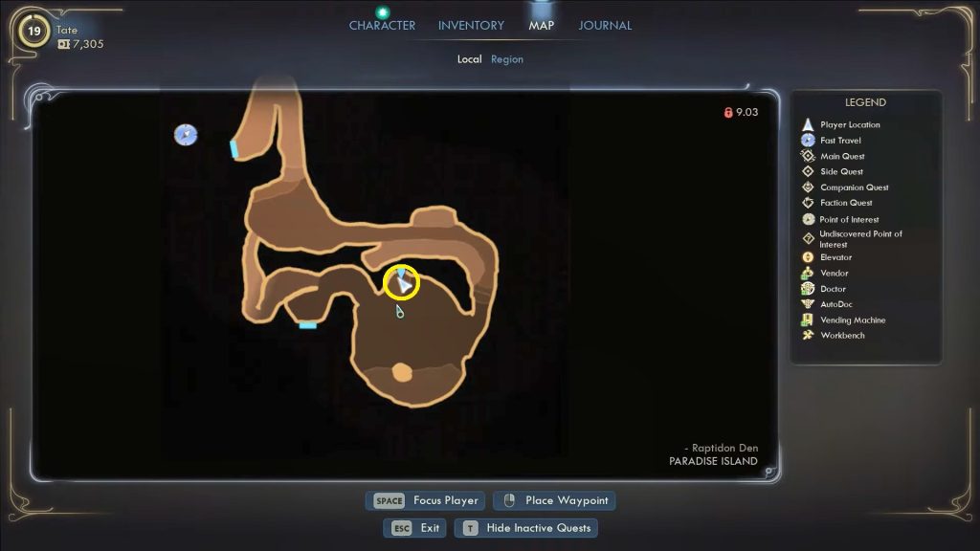Toggle Hide Inactive Quests
Screen dimensions: 980x551
click(x=525, y=527)
